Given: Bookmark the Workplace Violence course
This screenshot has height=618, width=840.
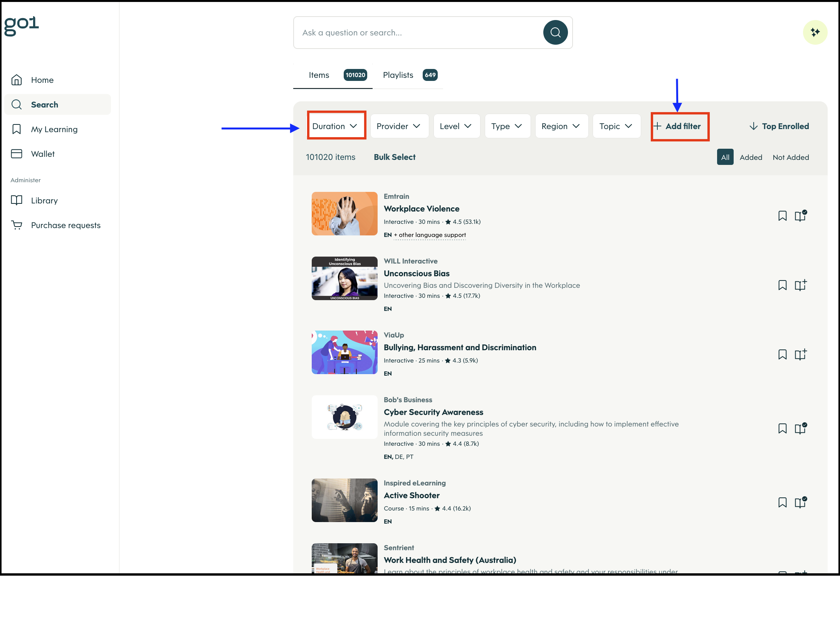Looking at the screenshot, I should (782, 216).
